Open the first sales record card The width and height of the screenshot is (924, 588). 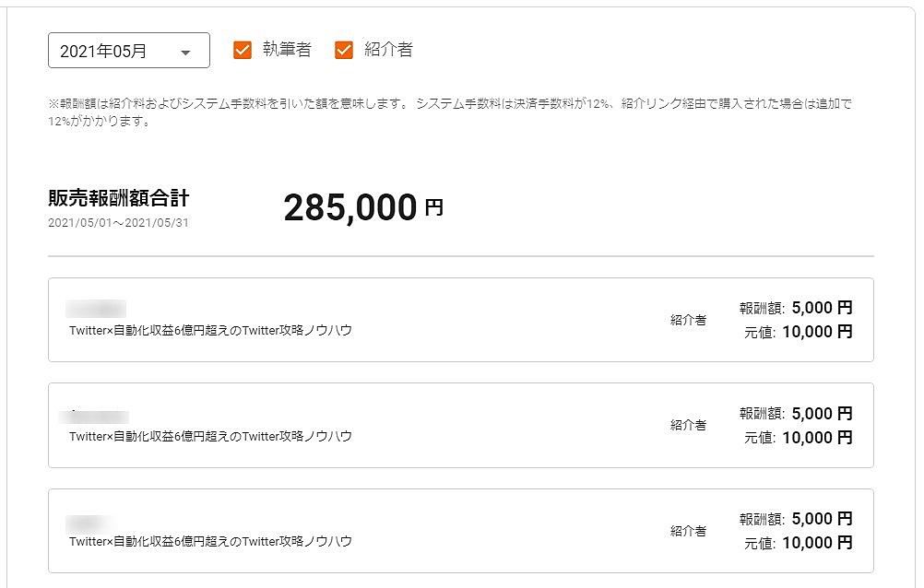461,320
